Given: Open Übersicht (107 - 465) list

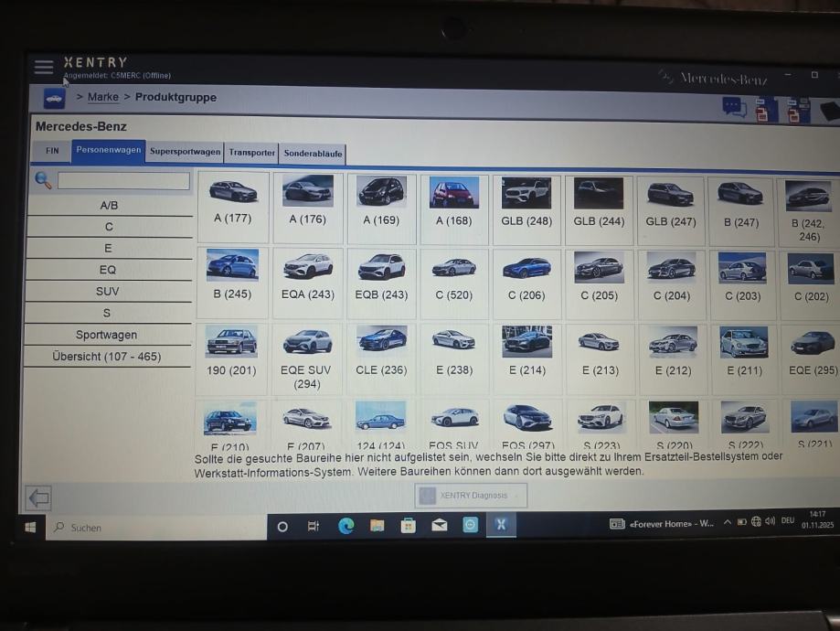Looking at the screenshot, I should coord(106,357).
